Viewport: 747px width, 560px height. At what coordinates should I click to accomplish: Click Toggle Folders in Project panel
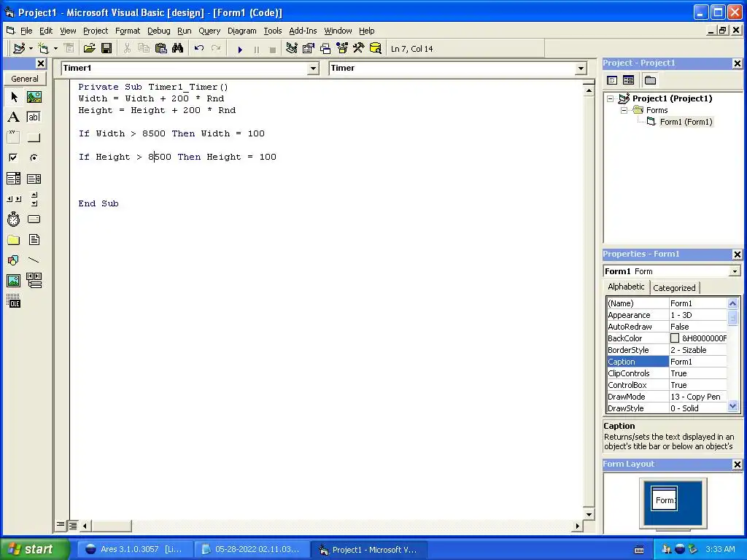point(650,80)
